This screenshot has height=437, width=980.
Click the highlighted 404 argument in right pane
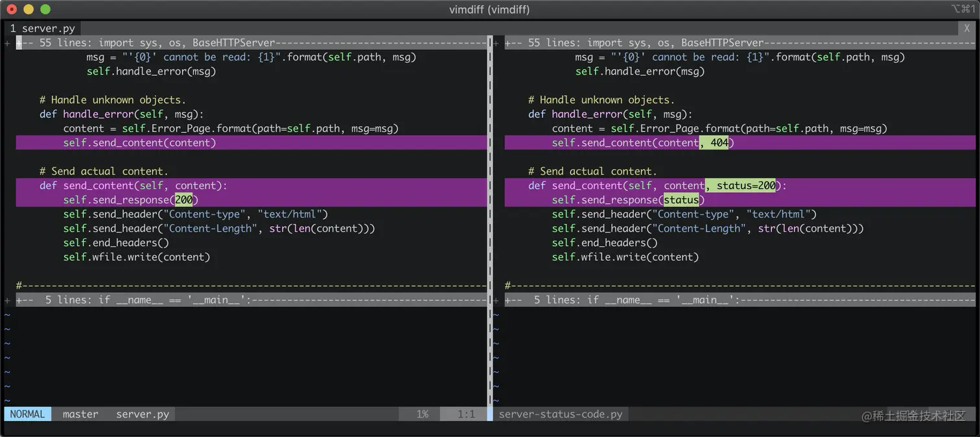718,142
